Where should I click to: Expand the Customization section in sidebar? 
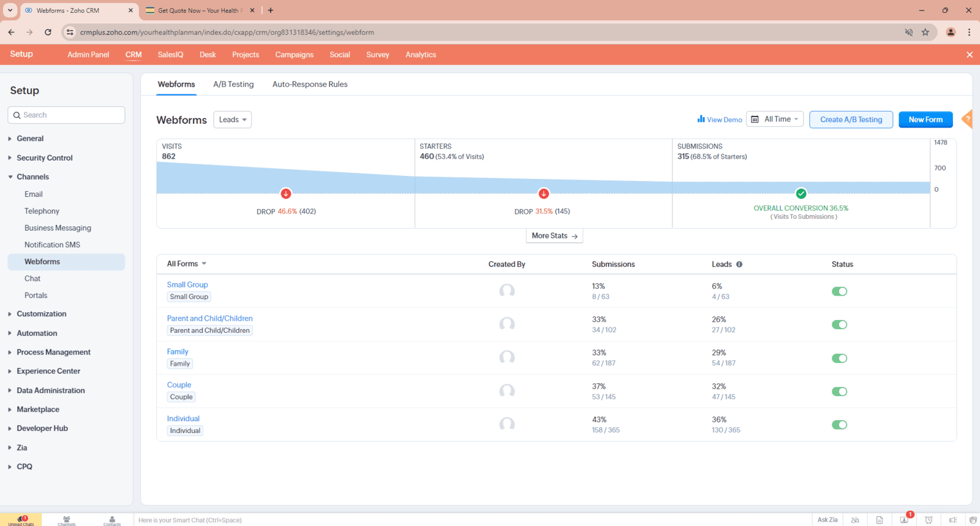(x=41, y=314)
